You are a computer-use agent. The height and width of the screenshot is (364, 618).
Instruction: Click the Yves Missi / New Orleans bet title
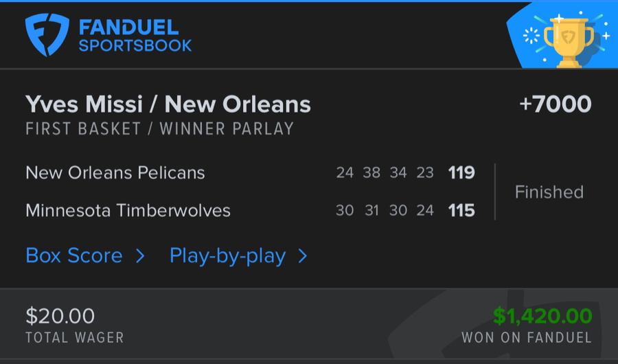(168, 104)
